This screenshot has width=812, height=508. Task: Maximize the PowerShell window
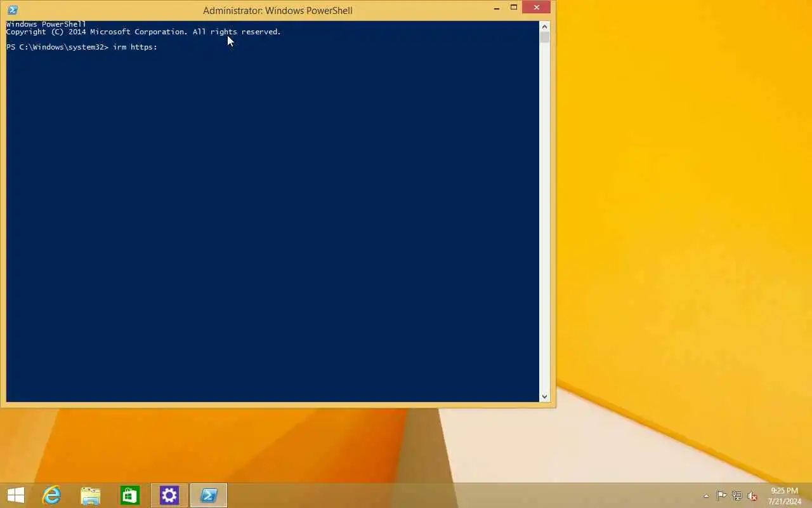(x=514, y=8)
